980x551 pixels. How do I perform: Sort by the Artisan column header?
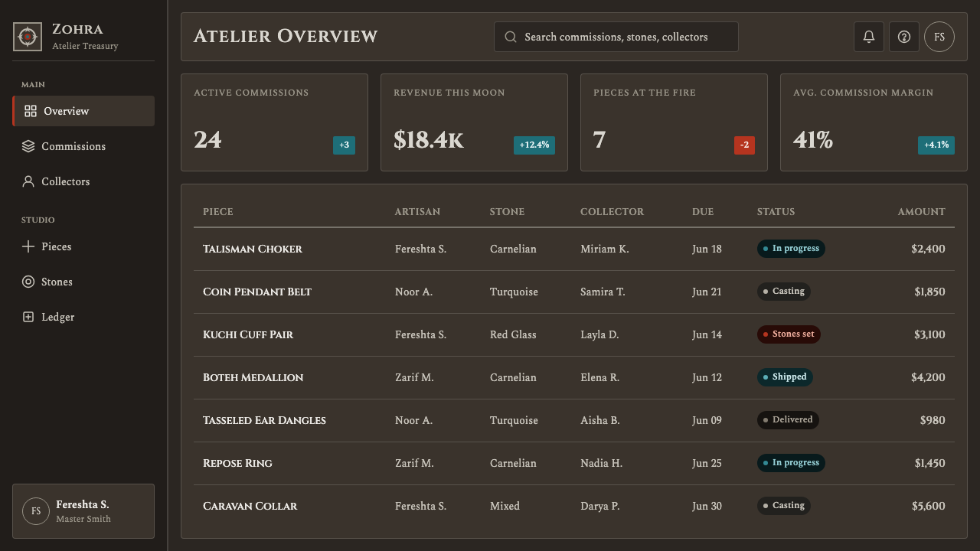point(417,212)
